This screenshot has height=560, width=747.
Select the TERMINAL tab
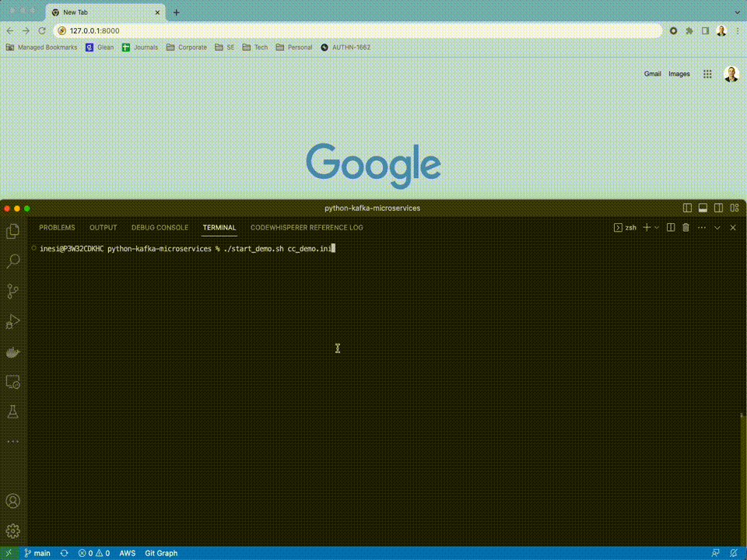pos(219,228)
